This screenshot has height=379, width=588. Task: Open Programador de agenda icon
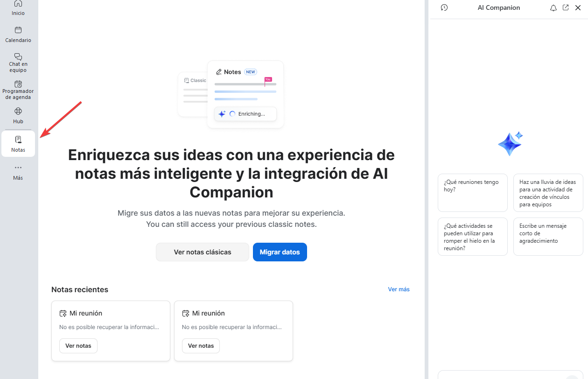click(18, 84)
